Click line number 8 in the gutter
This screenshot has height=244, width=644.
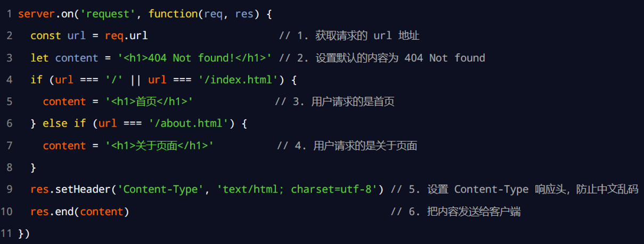[x=10, y=167]
